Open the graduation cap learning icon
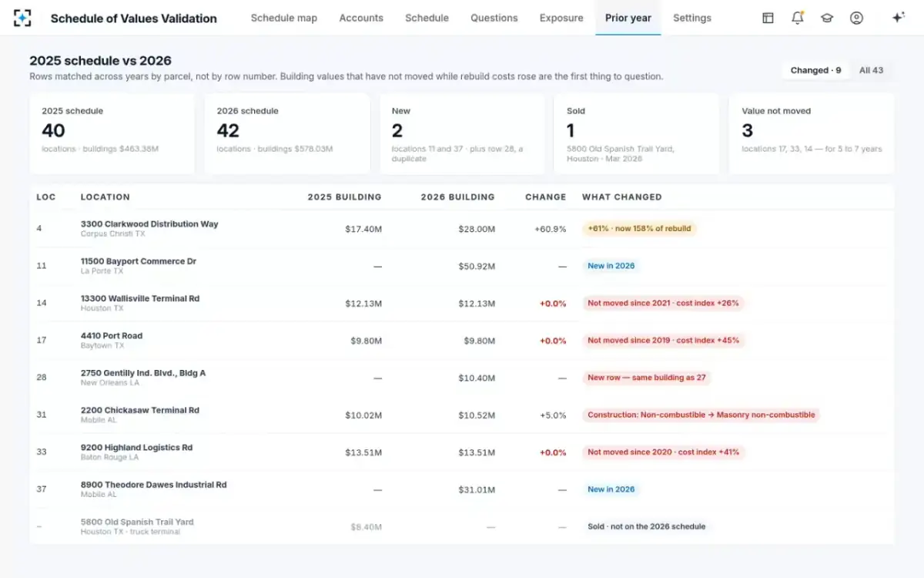The height and width of the screenshot is (578, 924). coord(827,18)
